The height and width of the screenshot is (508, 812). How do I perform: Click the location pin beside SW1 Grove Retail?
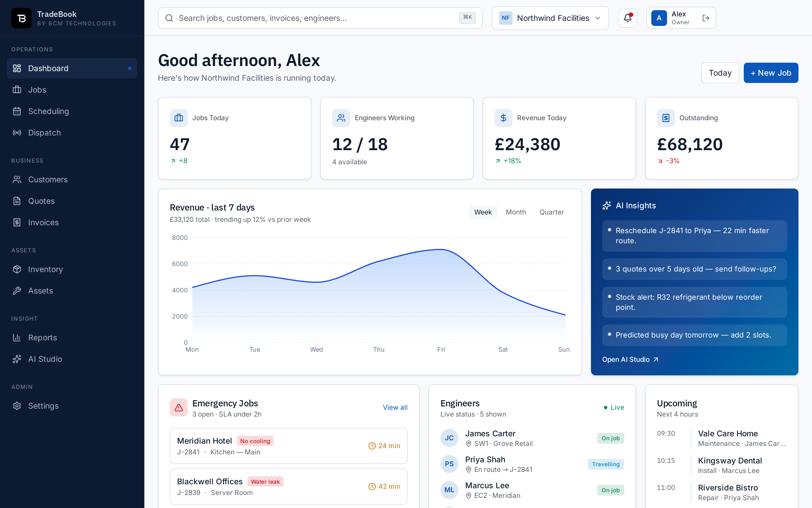click(x=468, y=443)
